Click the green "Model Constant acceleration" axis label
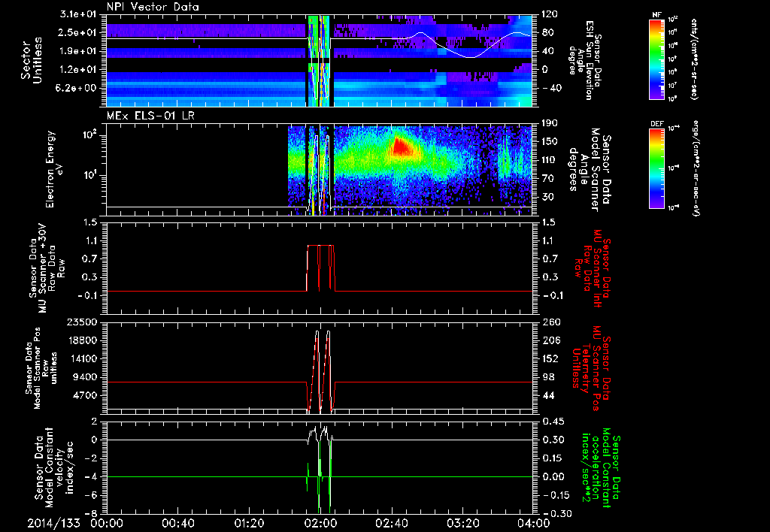The width and height of the screenshot is (770, 532). point(599,467)
